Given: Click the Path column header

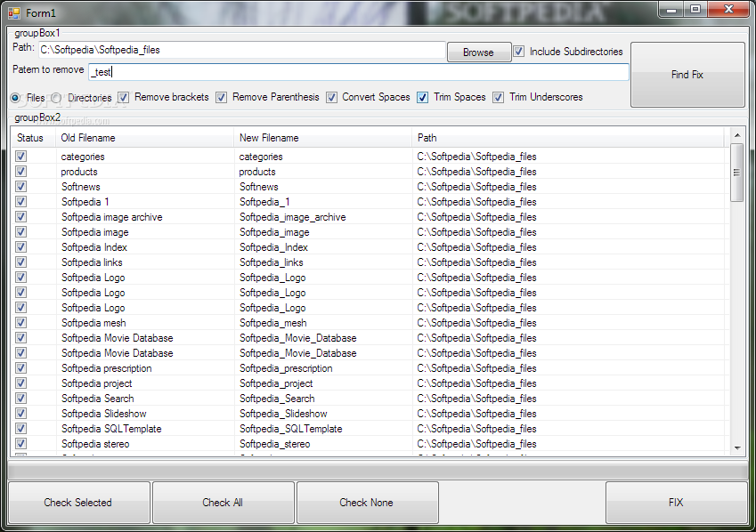Looking at the screenshot, I should pyautogui.click(x=568, y=138).
